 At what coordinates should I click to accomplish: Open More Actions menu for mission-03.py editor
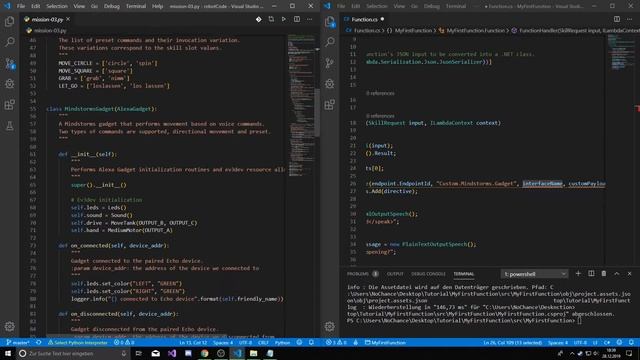tap(309, 19)
